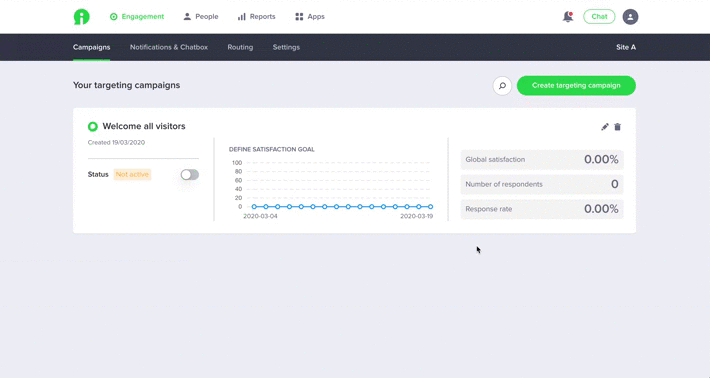Click the Global satisfaction row

click(542, 159)
